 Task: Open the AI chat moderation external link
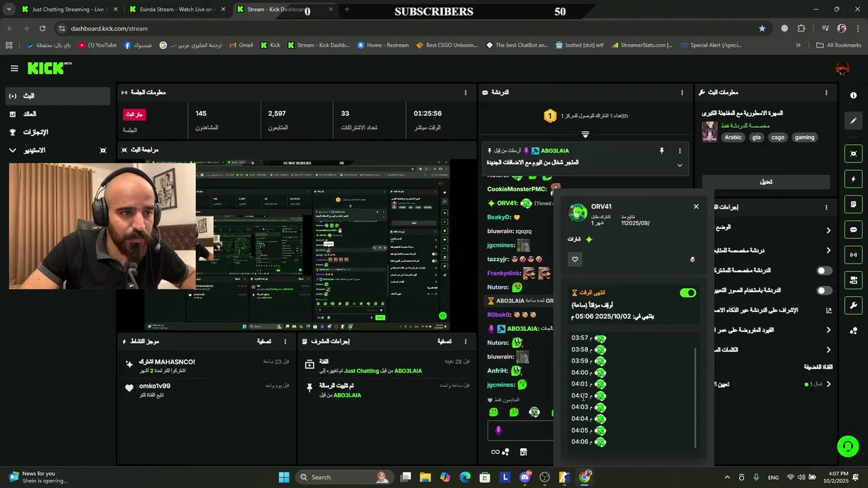[x=828, y=310]
